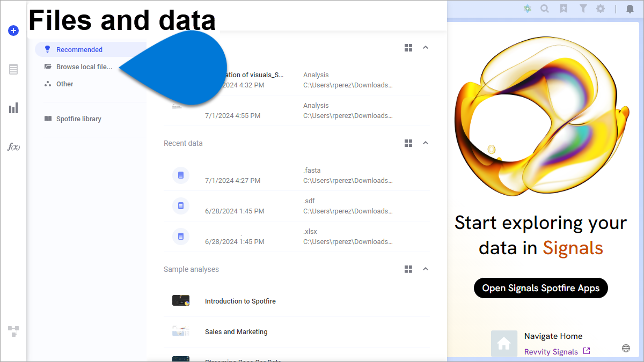
Task: Click the Signals atom icon in the toolbar
Action: (527, 9)
